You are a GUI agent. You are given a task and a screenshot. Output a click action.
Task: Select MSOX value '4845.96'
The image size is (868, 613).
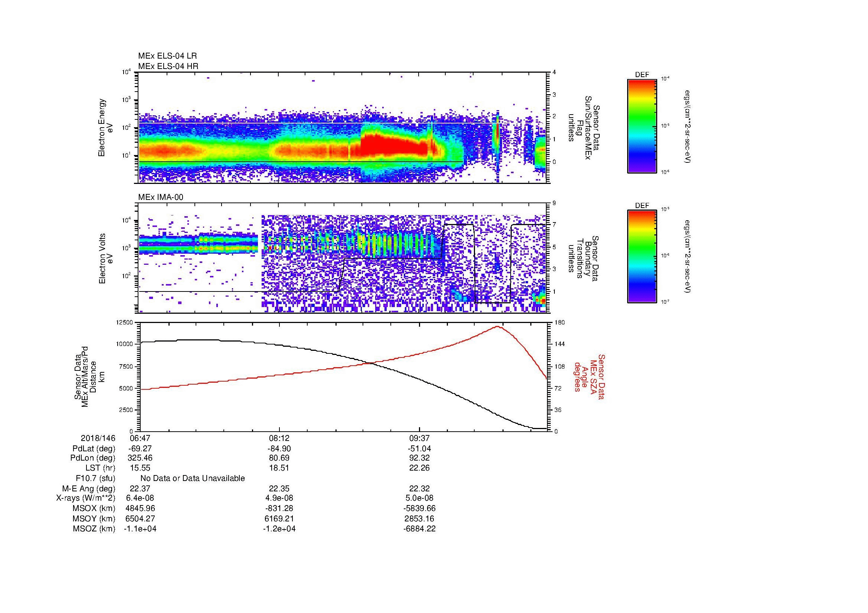pos(140,508)
